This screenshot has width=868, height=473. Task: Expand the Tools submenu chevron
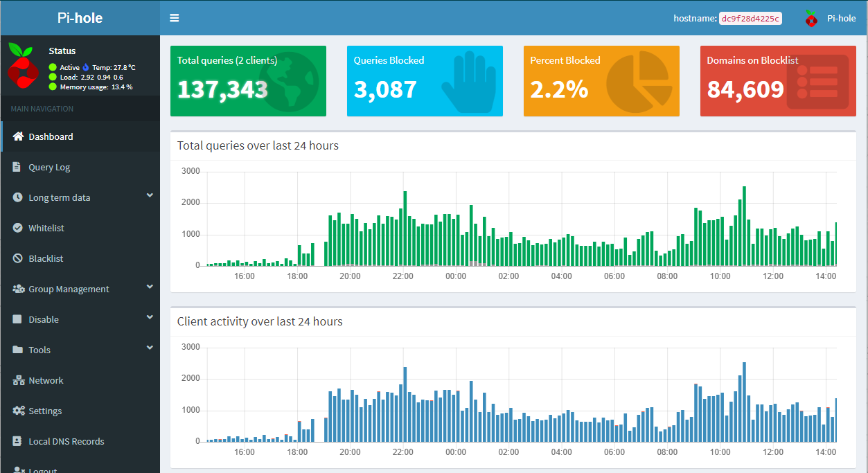(150, 349)
